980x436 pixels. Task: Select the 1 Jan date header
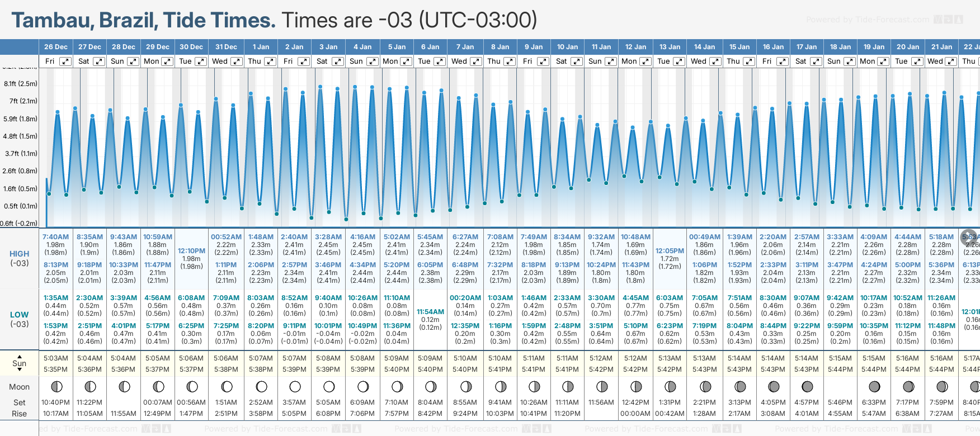click(x=261, y=47)
